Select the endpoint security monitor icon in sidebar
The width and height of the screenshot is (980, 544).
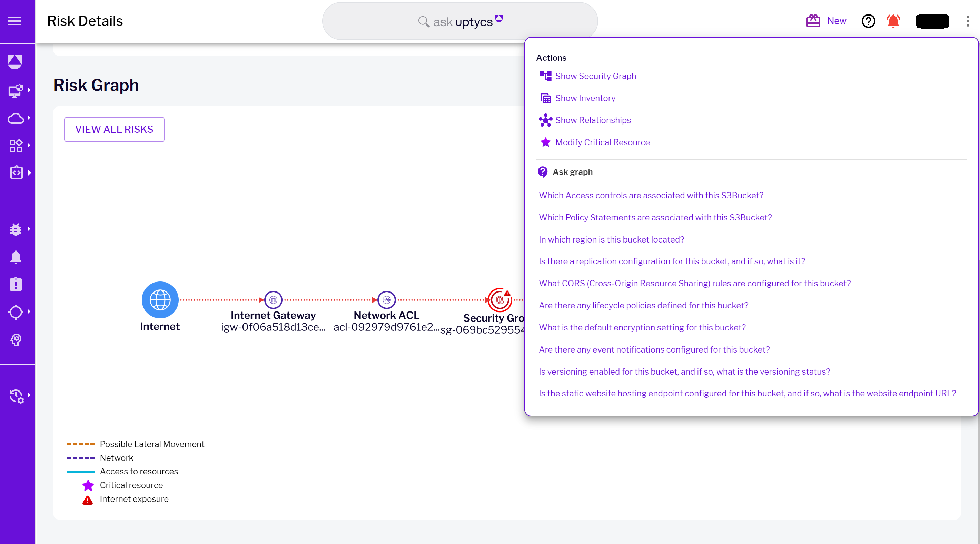click(15, 90)
